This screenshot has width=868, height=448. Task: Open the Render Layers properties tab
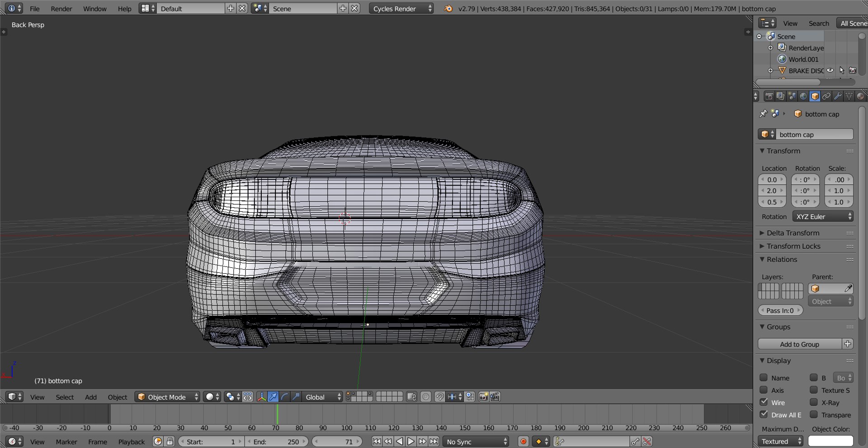click(x=780, y=96)
